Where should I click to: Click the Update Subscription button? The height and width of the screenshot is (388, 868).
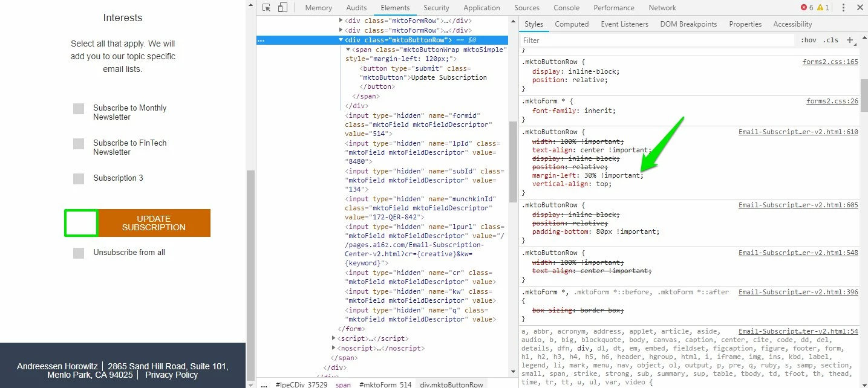(x=154, y=223)
